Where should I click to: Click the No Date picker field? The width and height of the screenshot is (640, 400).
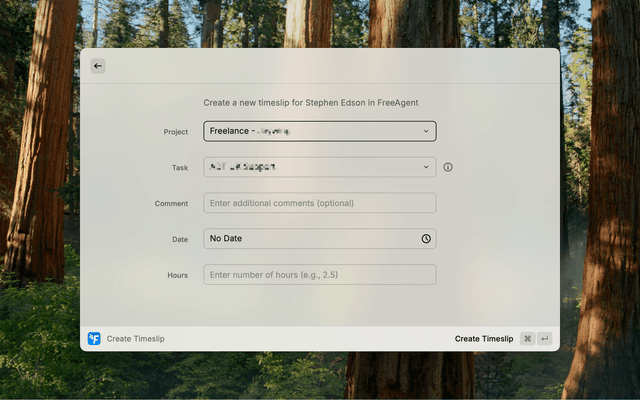tap(310, 239)
